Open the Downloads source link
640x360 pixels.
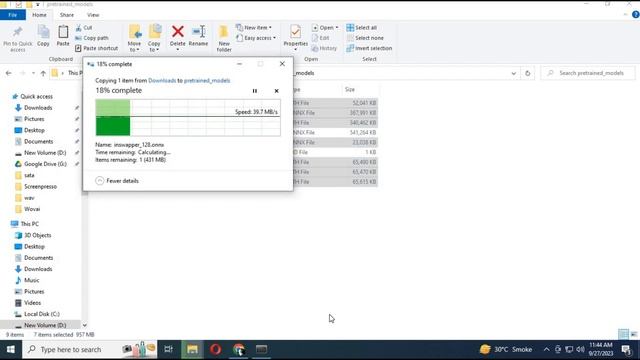(162, 81)
